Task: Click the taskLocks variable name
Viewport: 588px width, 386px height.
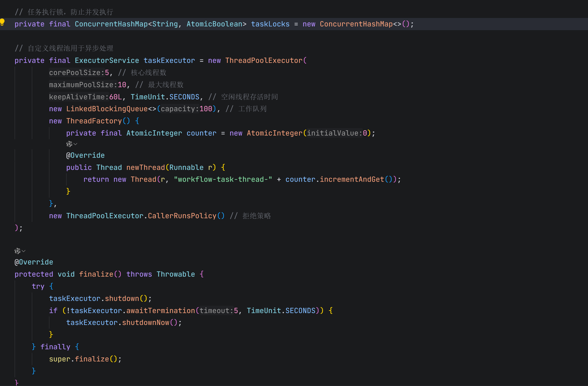Action: (x=270, y=24)
